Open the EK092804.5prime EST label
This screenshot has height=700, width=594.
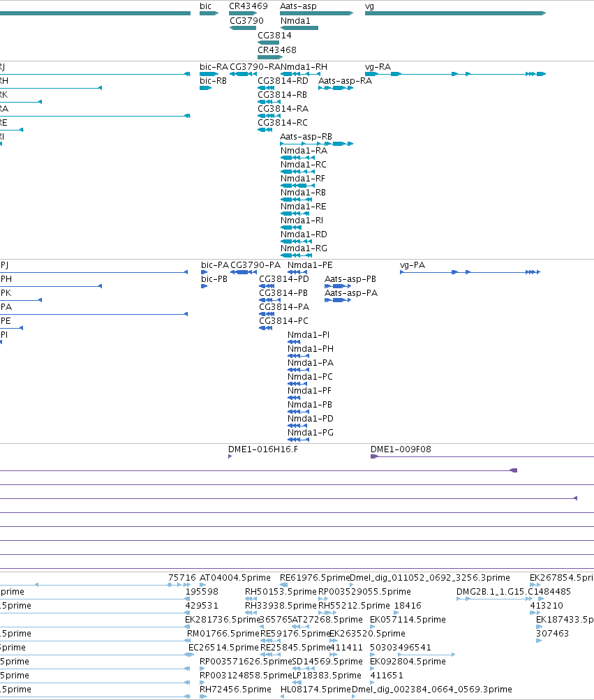[x=408, y=662]
